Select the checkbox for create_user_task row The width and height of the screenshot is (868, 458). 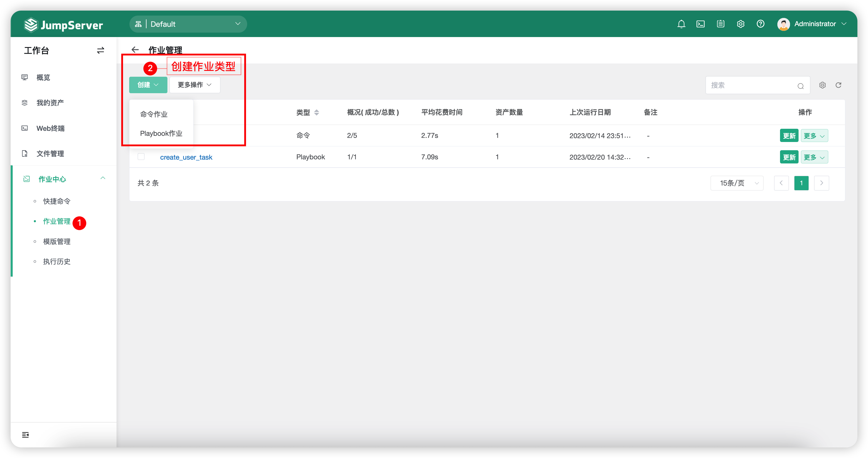click(141, 157)
